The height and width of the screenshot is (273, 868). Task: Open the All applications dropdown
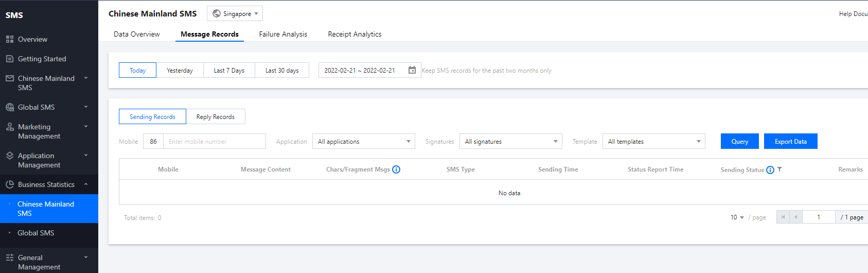click(363, 142)
